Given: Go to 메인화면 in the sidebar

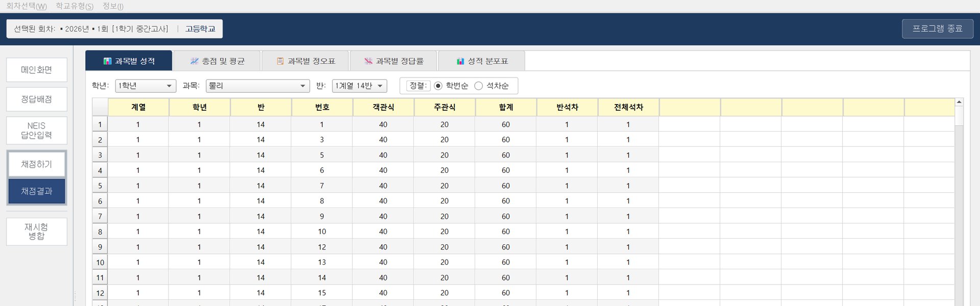Looking at the screenshot, I should pyautogui.click(x=37, y=70).
